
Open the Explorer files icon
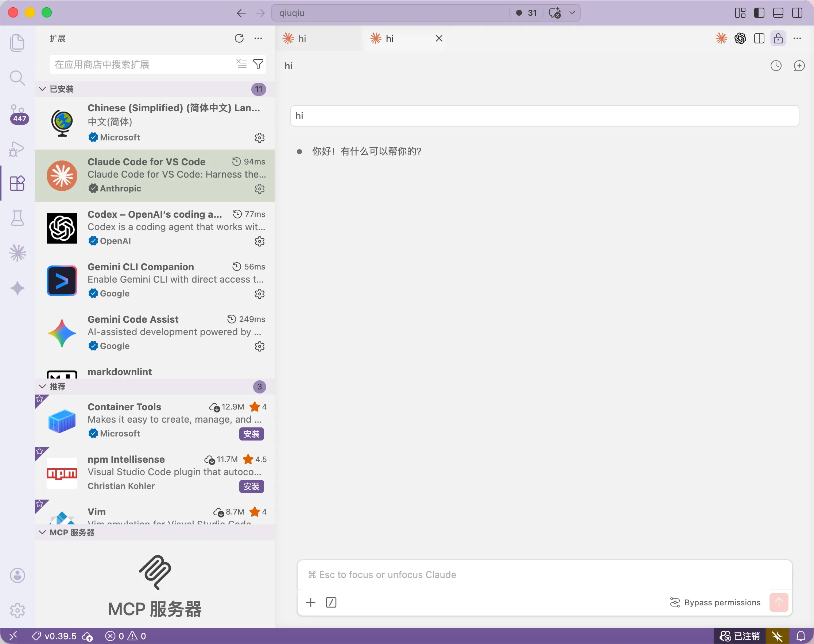17,43
